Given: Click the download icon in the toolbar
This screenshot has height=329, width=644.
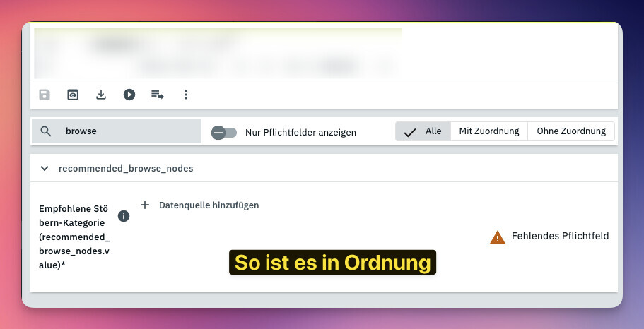Looking at the screenshot, I should pyautogui.click(x=101, y=95).
